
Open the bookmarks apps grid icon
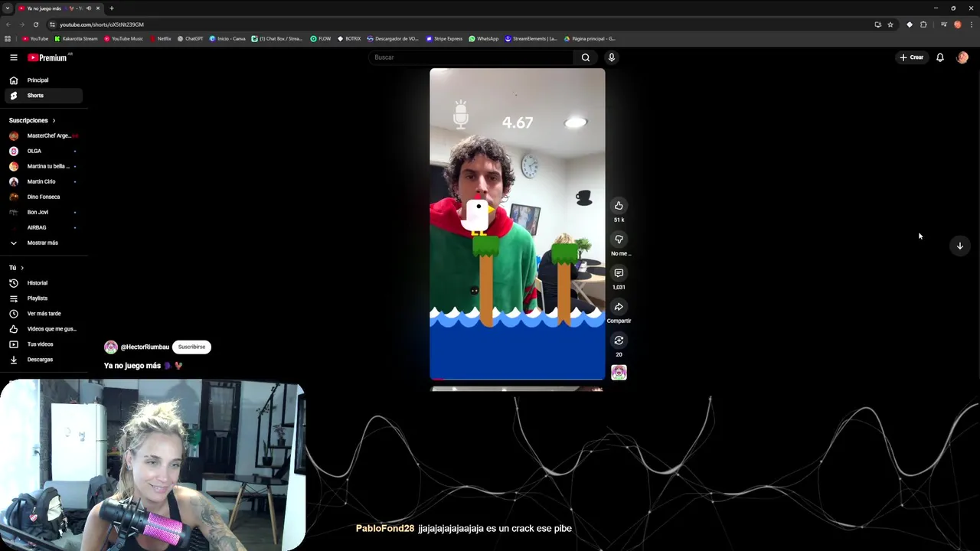click(8, 38)
